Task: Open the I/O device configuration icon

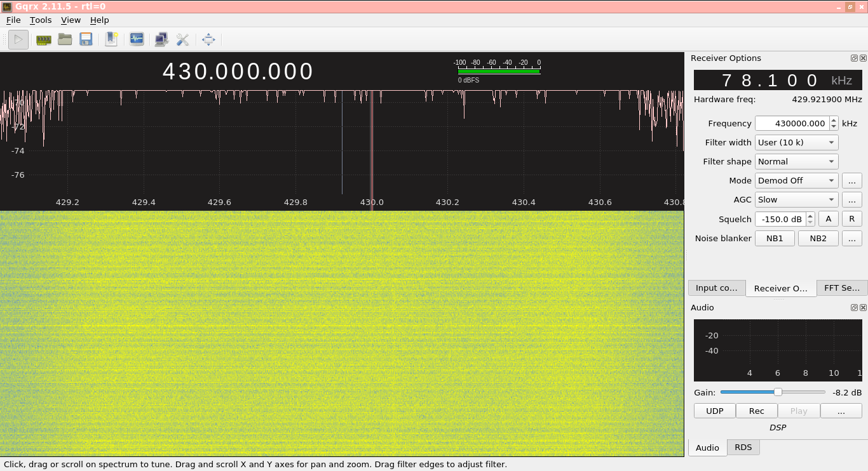Action: 43,39
